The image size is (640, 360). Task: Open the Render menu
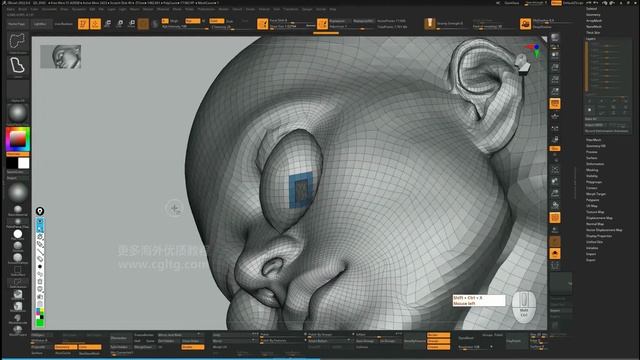coord(224,9)
